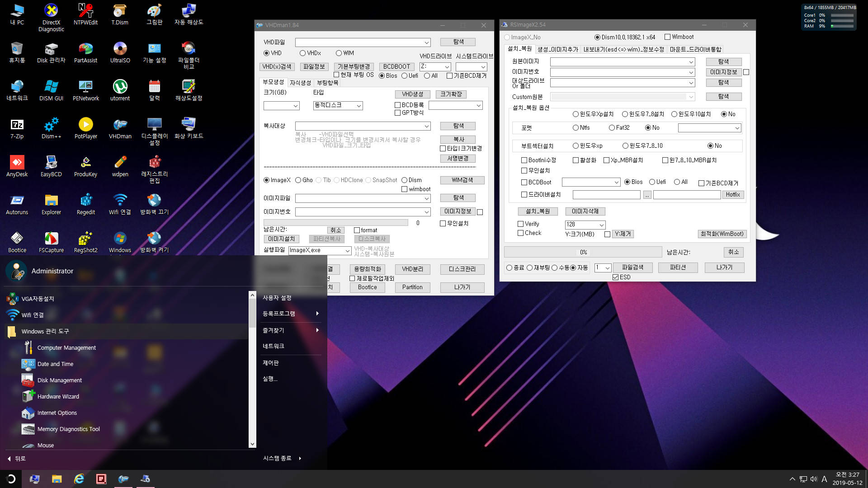Launch 7-Zip desktop icon
The image size is (868, 488).
(17, 128)
